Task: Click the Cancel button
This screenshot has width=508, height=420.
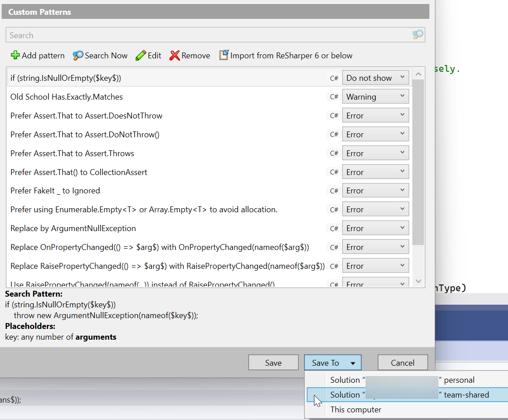Action: click(402, 363)
